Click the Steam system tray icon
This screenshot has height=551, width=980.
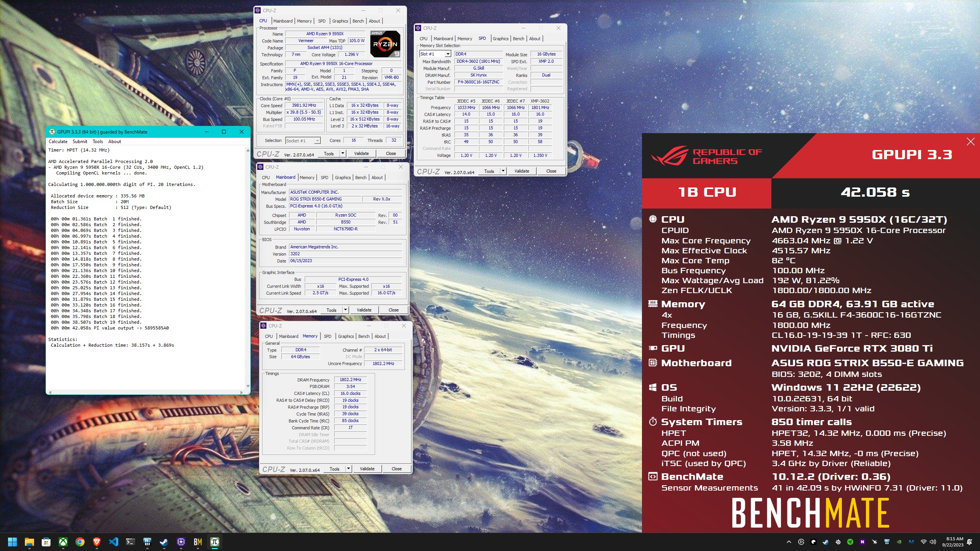[826, 542]
